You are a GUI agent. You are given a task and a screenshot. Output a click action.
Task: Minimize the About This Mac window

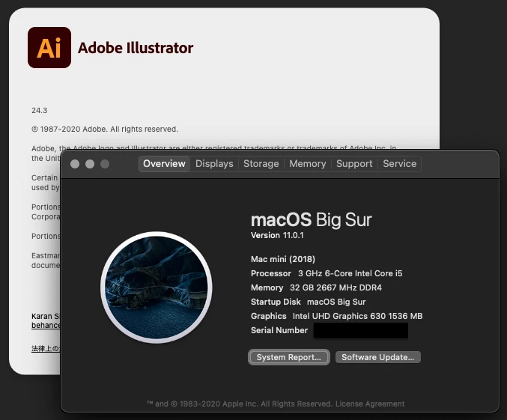90,164
